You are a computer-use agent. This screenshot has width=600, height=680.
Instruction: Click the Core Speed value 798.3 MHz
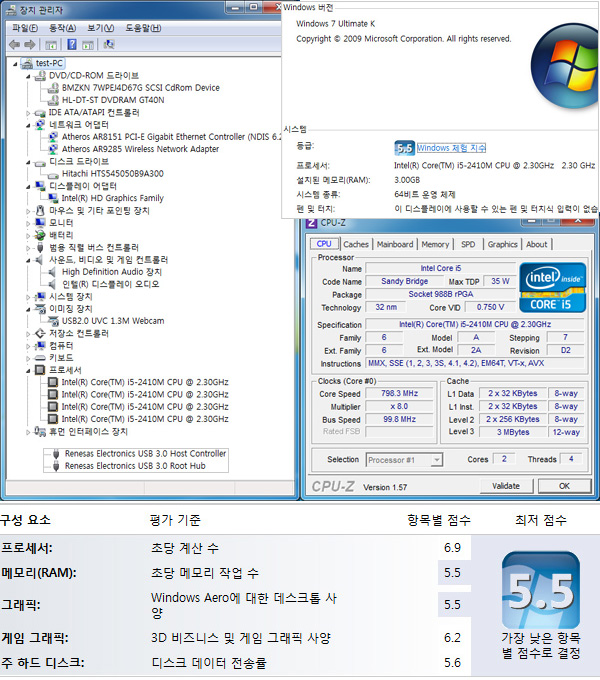[399, 393]
